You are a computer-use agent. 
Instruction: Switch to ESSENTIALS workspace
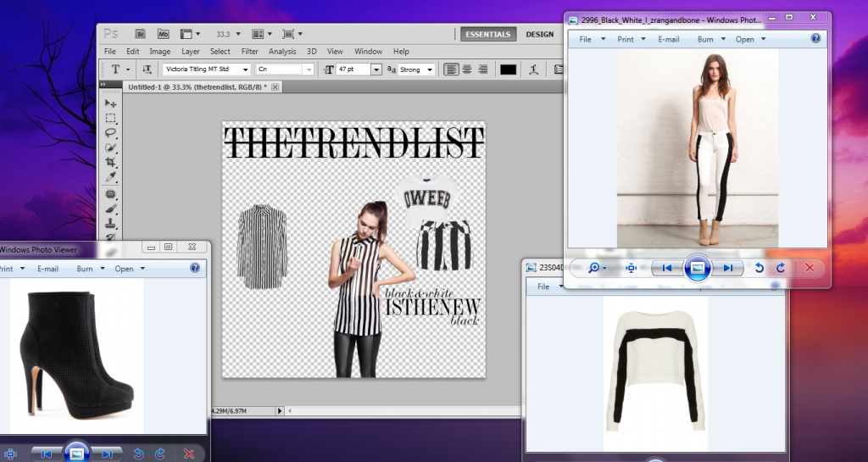pyautogui.click(x=487, y=34)
